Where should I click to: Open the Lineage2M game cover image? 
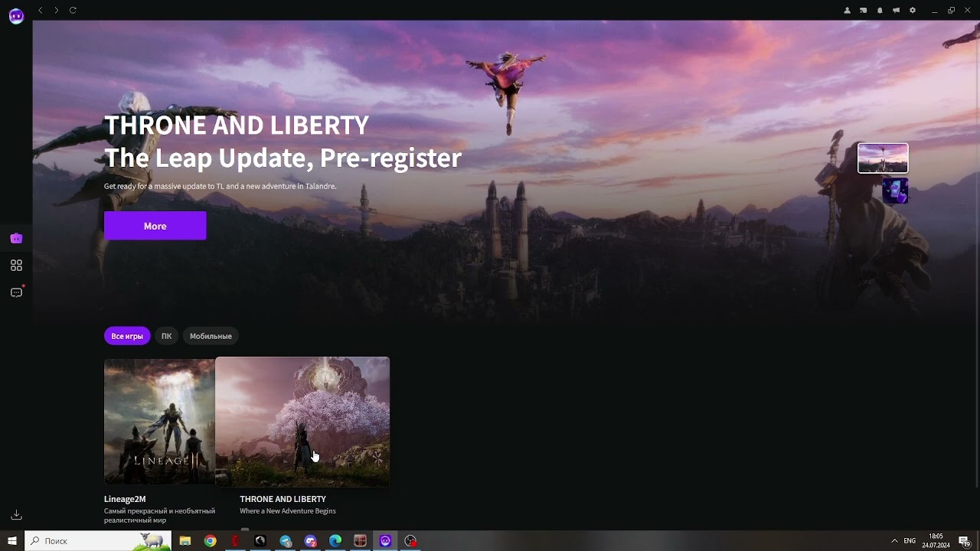pyautogui.click(x=159, y=421)
